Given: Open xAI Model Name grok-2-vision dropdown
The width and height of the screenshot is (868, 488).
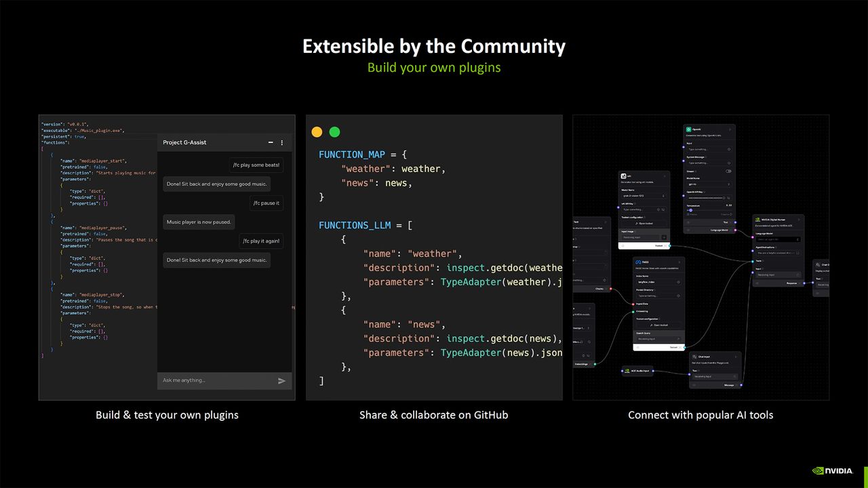Looking at the screenshot, I should [644, 196].
